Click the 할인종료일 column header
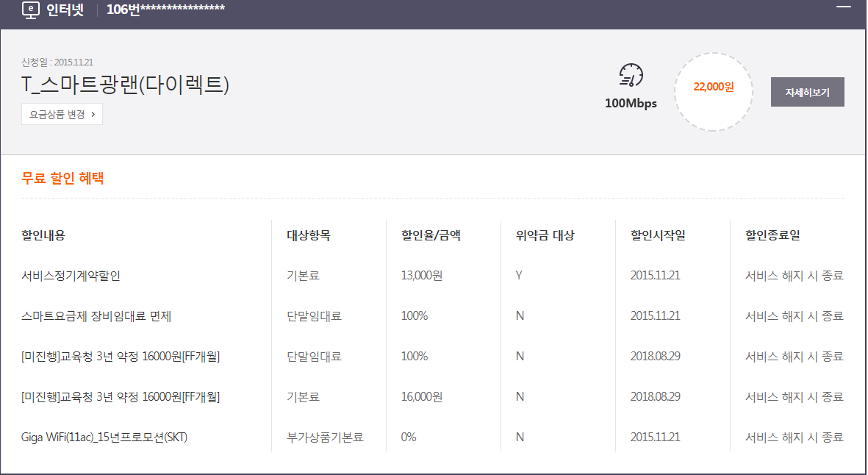This screenshot has height=475, width=868. click(x=772, y=235)
